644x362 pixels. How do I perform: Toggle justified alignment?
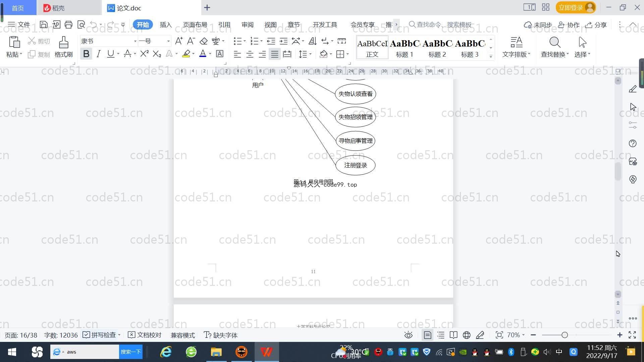pos(275,54)
